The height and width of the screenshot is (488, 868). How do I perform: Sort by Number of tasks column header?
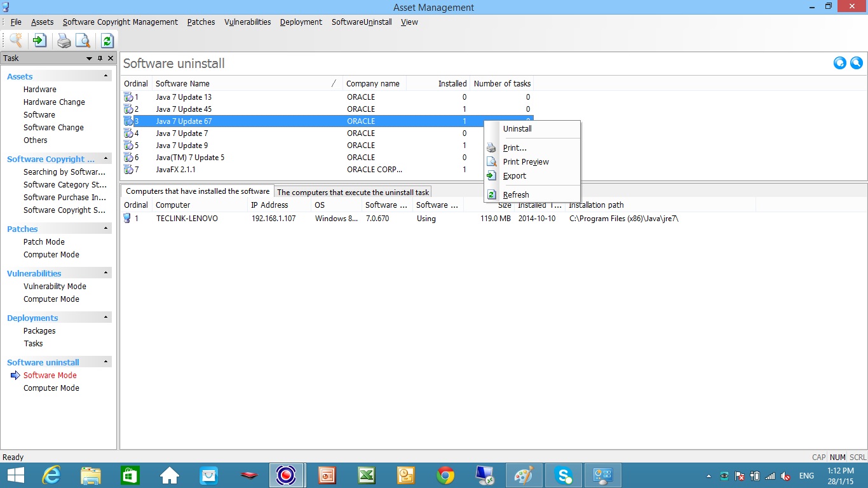coord(502,83)
